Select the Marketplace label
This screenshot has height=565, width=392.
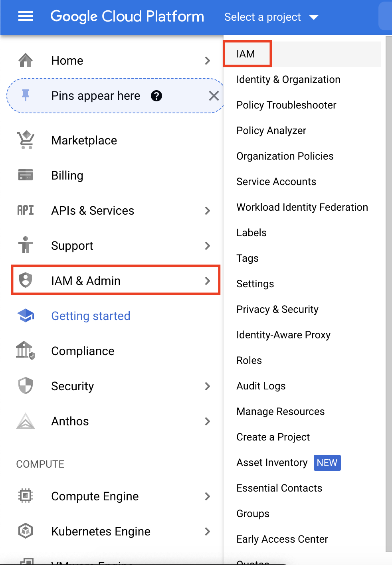[84, 140]
